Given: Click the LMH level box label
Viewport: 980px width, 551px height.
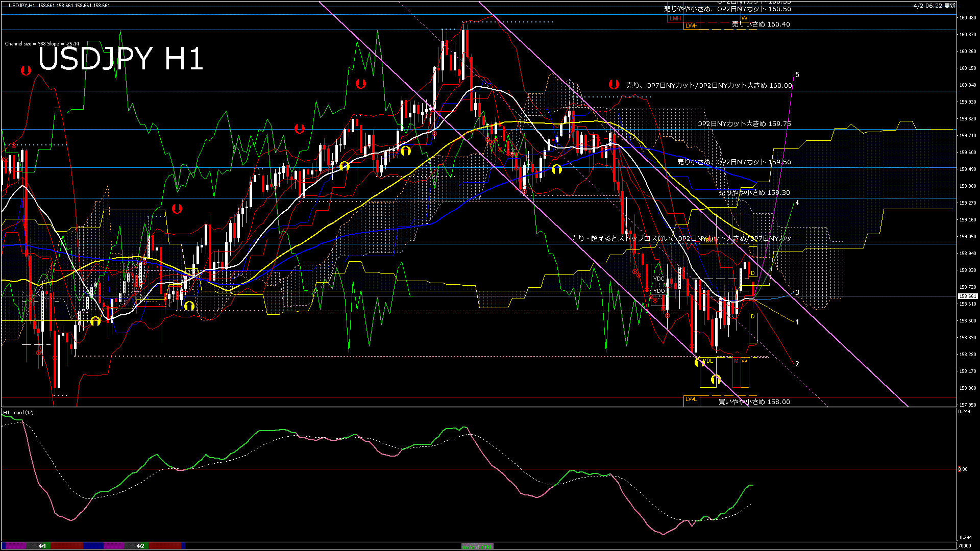Looking at the screenshot, I should [x=675, y=18].
